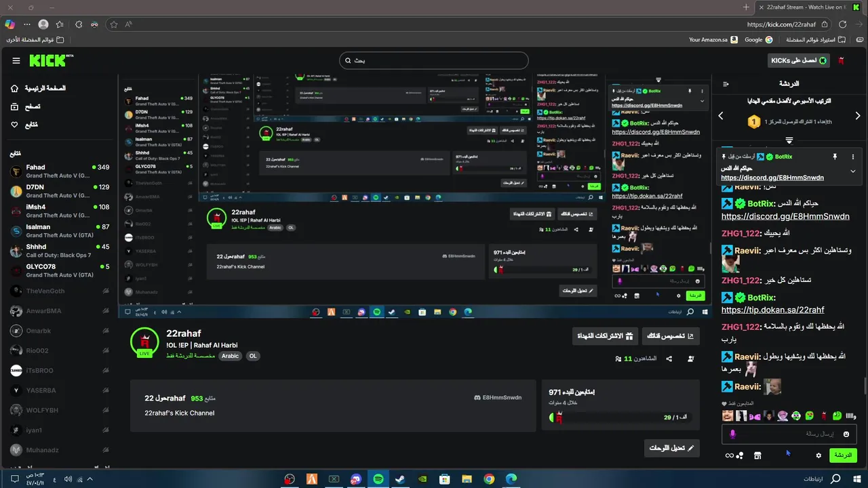Open the BotRix discord link in the chat messages
868x488 pixels.
785,216
